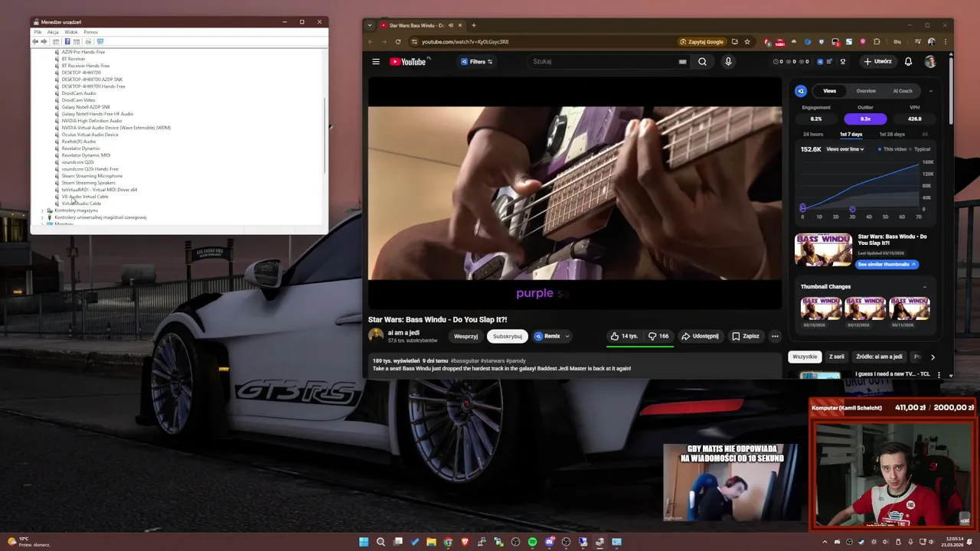The width and height of the screenshot is (980, 551).
Task: Like the video (14 tys.)
Action: 624,336
